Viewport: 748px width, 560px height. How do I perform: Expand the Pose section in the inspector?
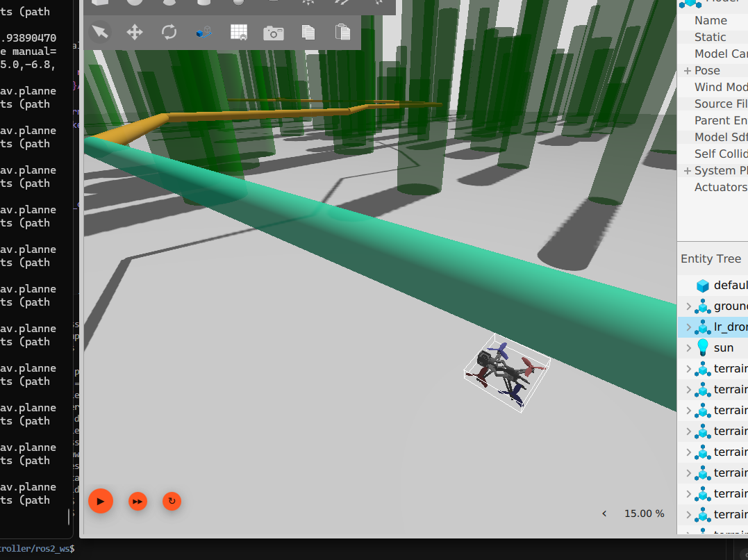(688, 70)
